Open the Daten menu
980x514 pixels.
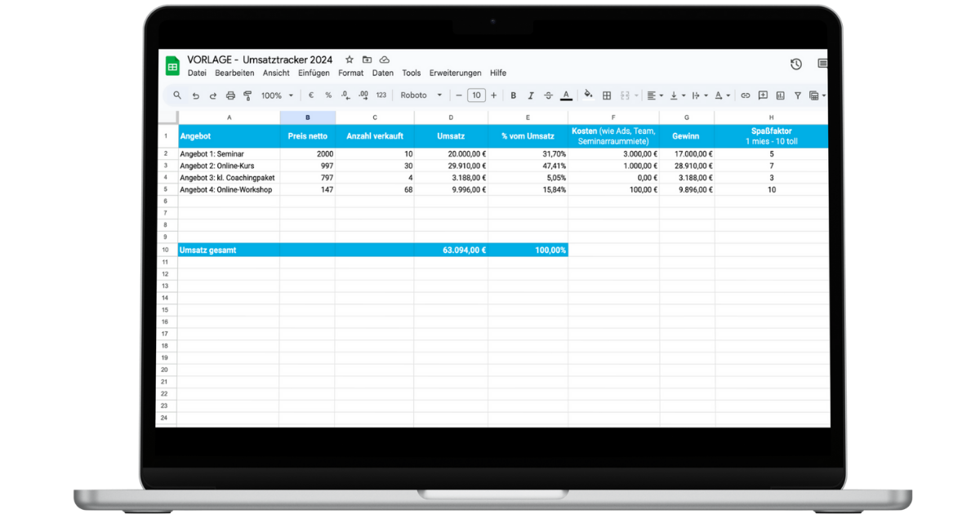(382, 73)
